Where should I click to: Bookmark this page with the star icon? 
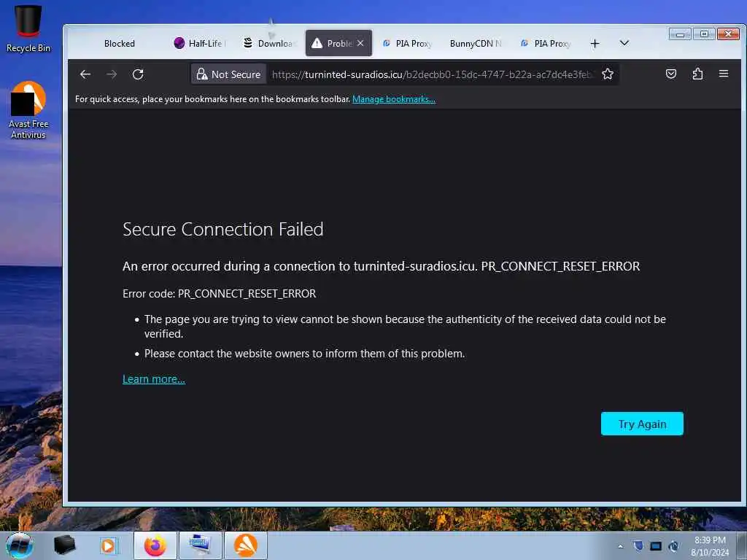[608, 74]
